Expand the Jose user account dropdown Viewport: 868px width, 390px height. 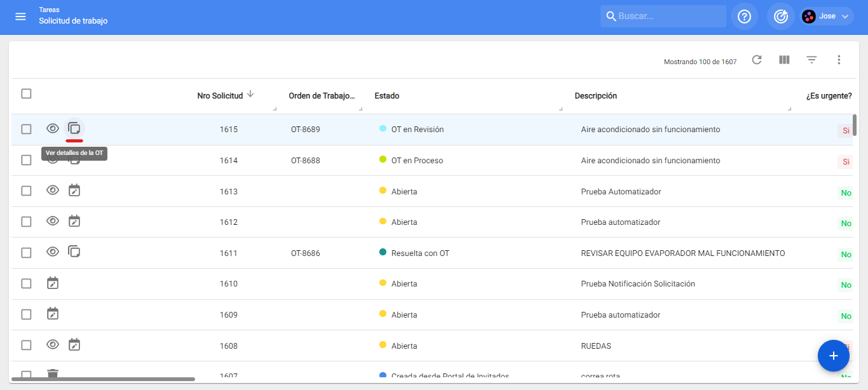[x=826, y=17]
